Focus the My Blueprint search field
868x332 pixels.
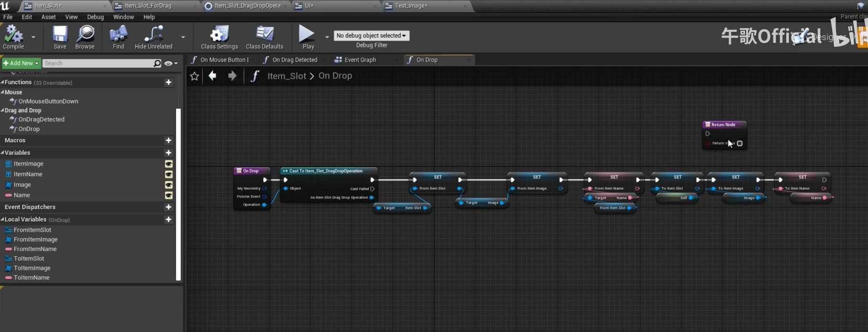click(98, 63)
